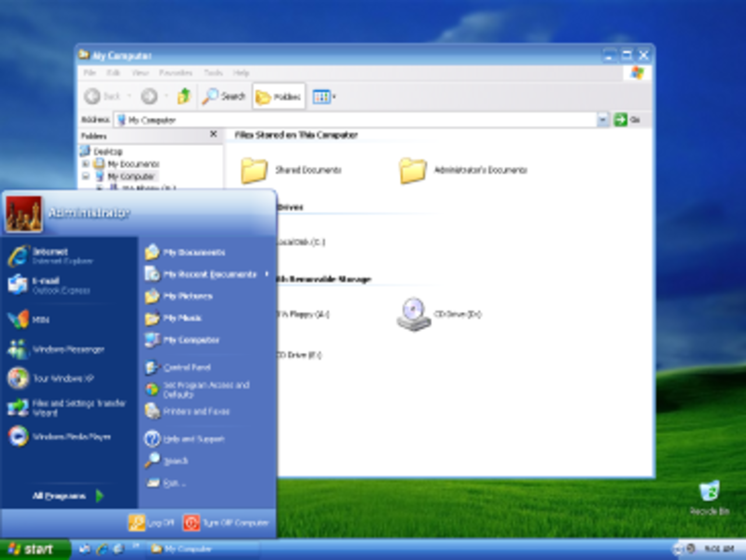
Task: Open the View menu in My Computer
Action: [140, 73]
